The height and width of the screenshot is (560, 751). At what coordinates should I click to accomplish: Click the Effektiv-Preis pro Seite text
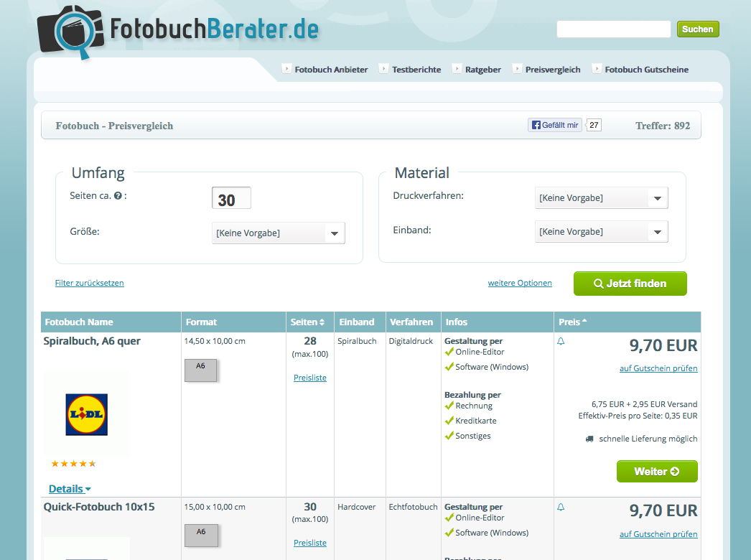(638, 416)
